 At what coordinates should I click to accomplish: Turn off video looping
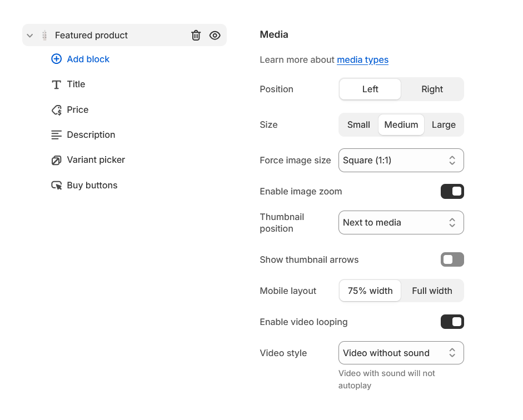tap(452, 322)
